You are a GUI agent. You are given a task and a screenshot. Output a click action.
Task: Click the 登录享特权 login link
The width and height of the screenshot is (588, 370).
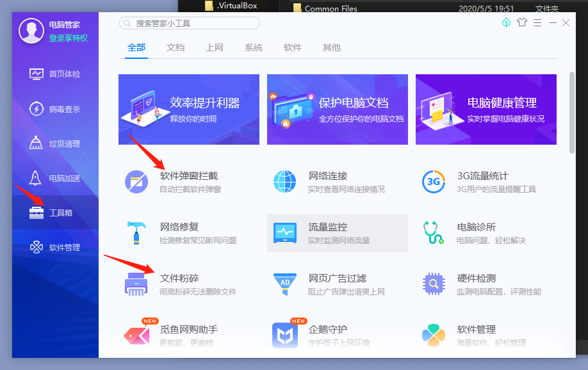(69, 38)
